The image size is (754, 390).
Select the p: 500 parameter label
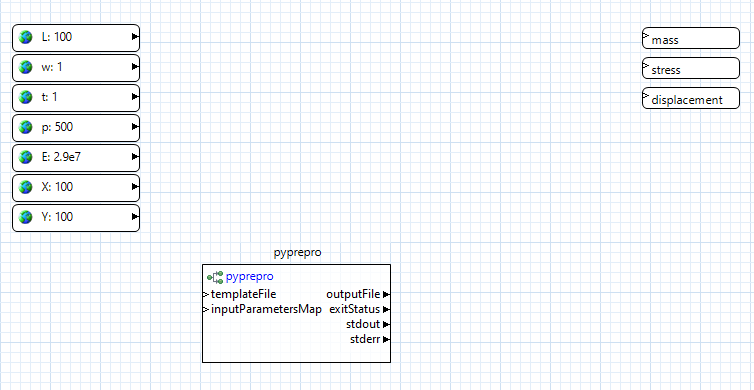click(x=57, y=127)
